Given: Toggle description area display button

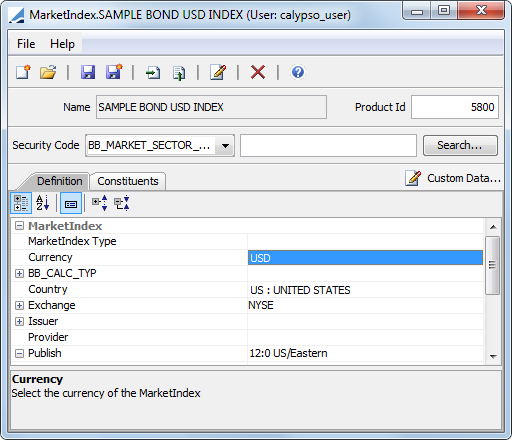Looking at the screenshot, I should point(71,203).
